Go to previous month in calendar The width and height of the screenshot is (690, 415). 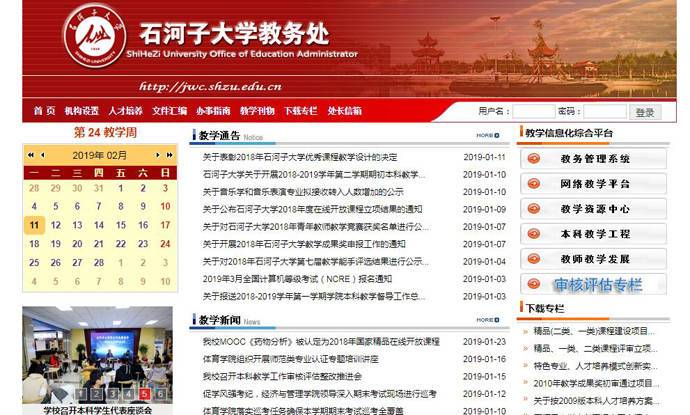42,155
